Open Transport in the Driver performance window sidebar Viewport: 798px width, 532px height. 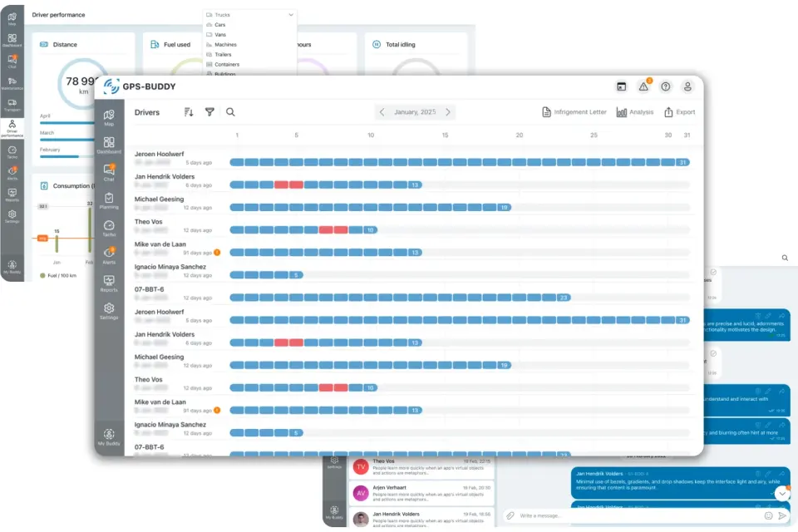click(x=12, y=106)
